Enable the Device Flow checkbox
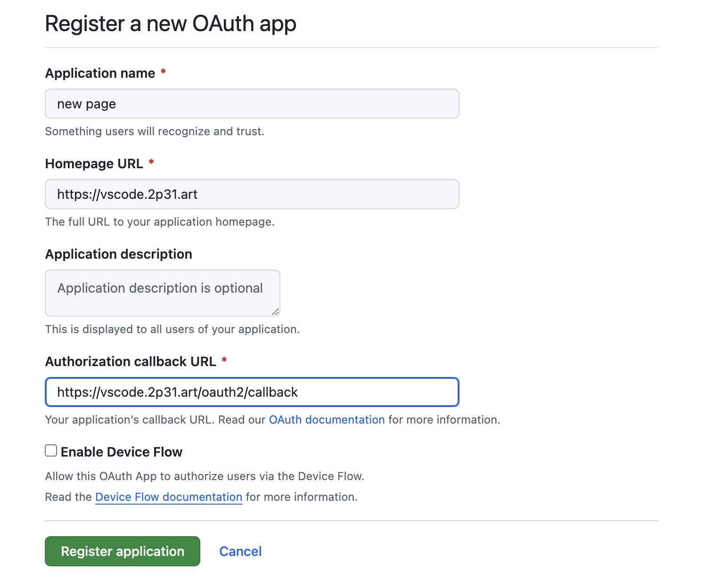The width and height of the screenshot is (706, 588). (51, 451)
